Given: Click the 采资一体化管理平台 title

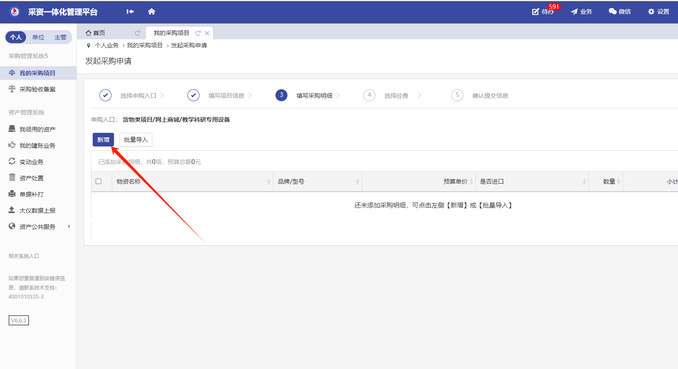Looking at the screenshot, I should click(x=63, y=12).
